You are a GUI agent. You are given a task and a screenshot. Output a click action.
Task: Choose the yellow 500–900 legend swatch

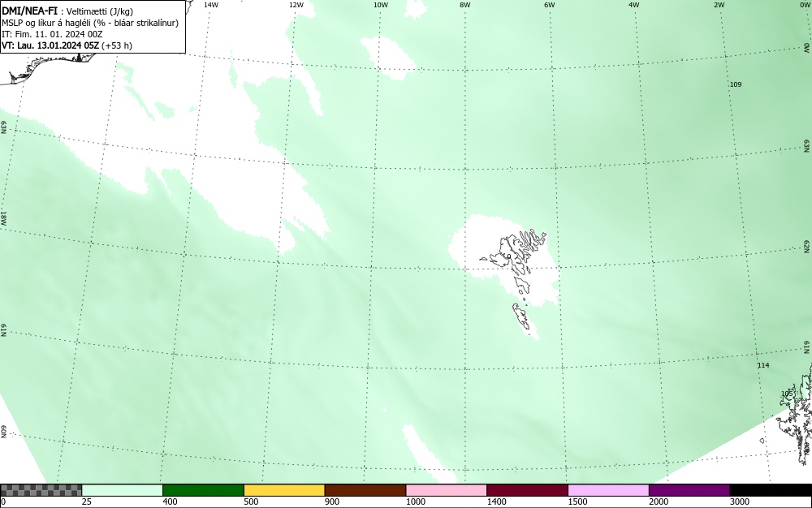[x=284, y=490]
